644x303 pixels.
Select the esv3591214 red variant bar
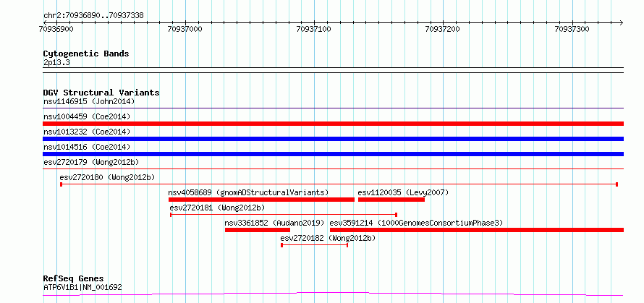(x=477, y=230)
